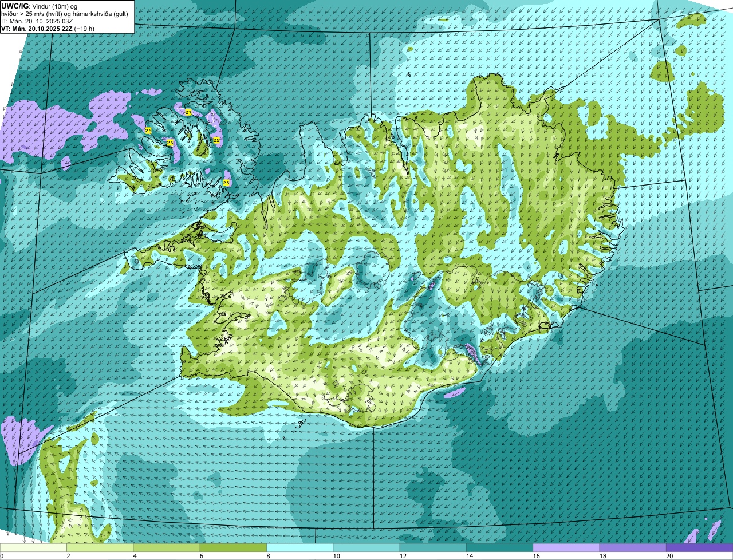
Task: Click the yellow 27 max gust label
Action: 188,112
